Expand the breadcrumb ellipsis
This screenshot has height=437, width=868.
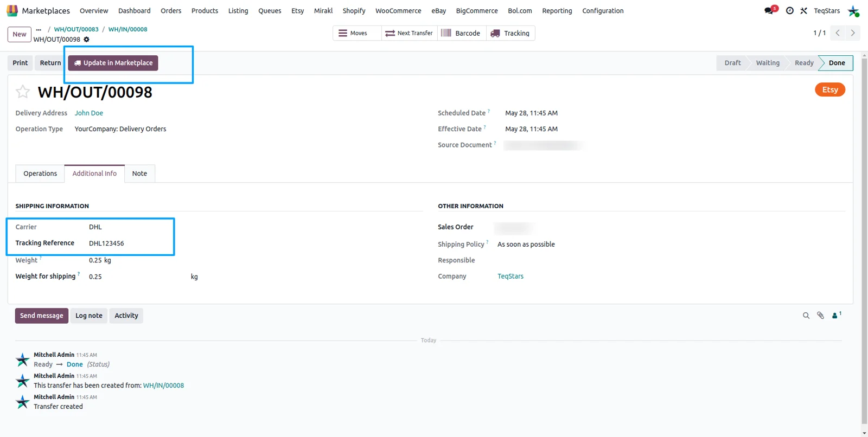[x=39, y=29]
